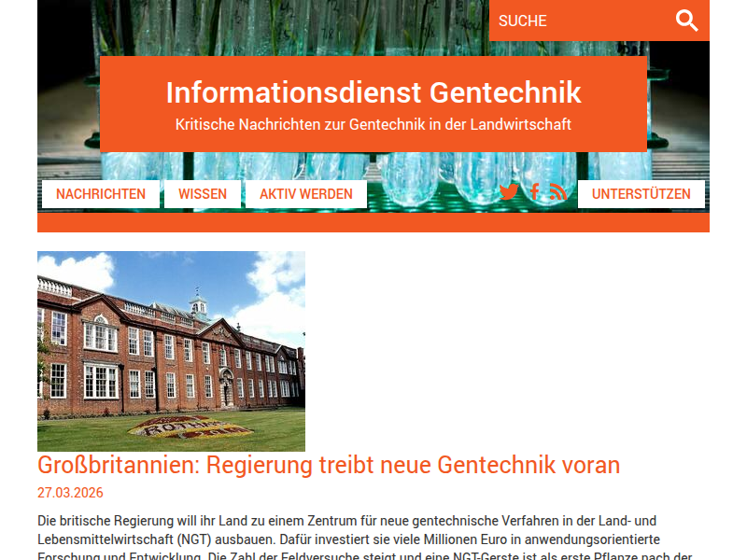
Task: Go to the AKTIV WERDEN menu
Action: (306, 194)
